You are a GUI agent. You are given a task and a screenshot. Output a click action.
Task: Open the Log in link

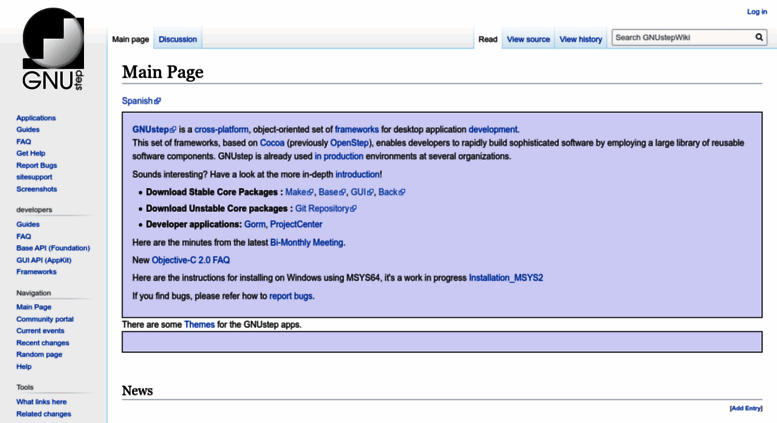point(757,12)
